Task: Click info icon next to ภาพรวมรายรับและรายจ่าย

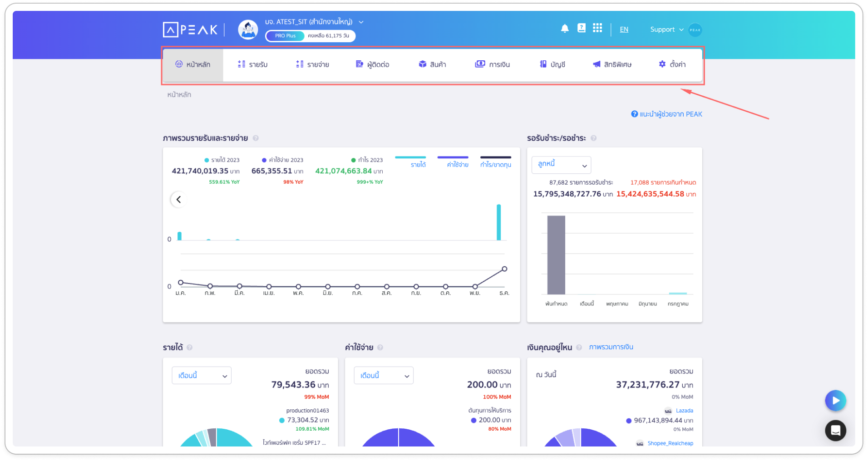Action: pos(256,138)
